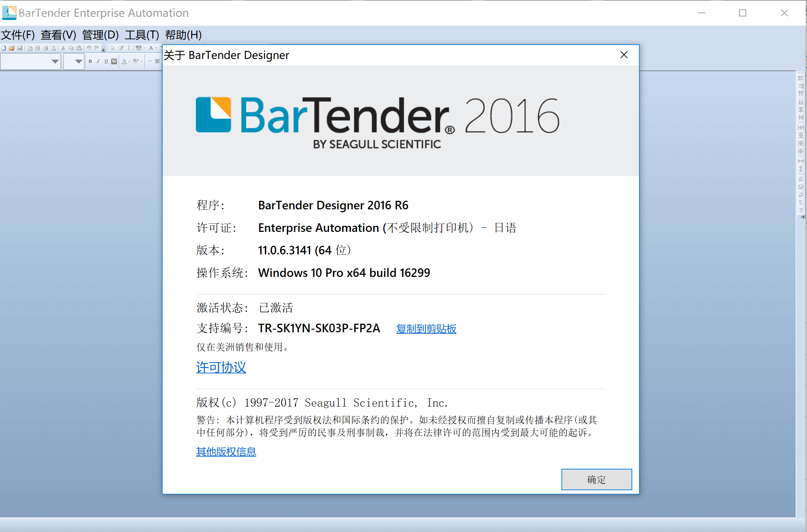Click the 复制到剪贴板 link
This screenshot has width=807, height=532.
[x=426, y=328]
